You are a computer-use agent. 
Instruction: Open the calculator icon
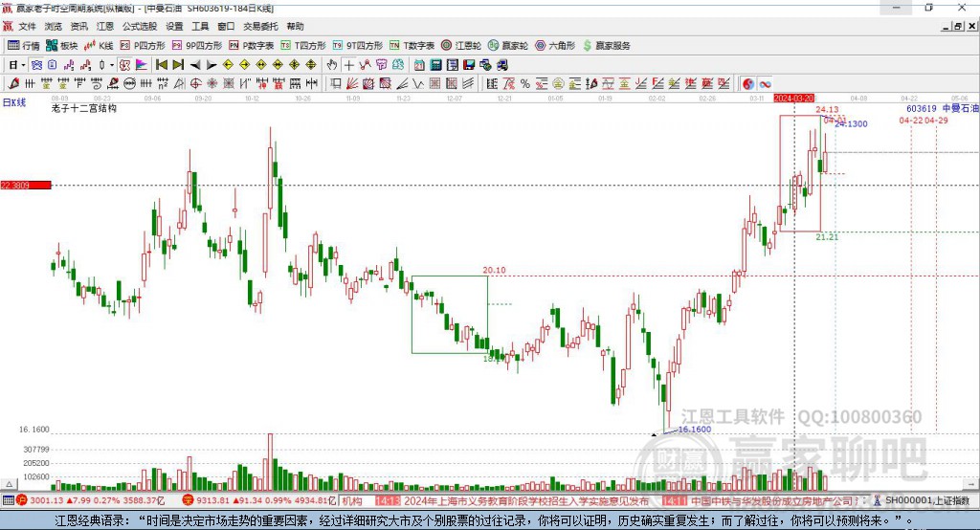coord(435,65)
